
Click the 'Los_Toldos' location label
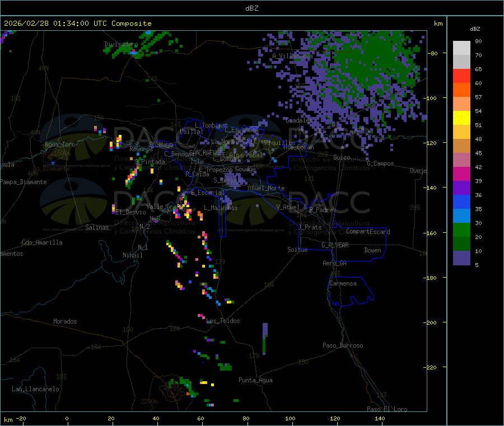click(x=223, y=321)
